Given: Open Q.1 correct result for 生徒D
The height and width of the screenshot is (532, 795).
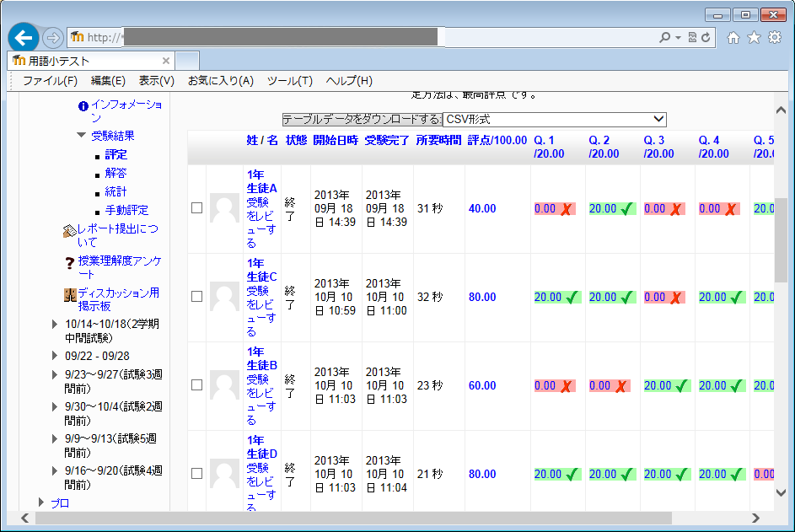Looking at the screenshot, I should click(x=556, y=474).
